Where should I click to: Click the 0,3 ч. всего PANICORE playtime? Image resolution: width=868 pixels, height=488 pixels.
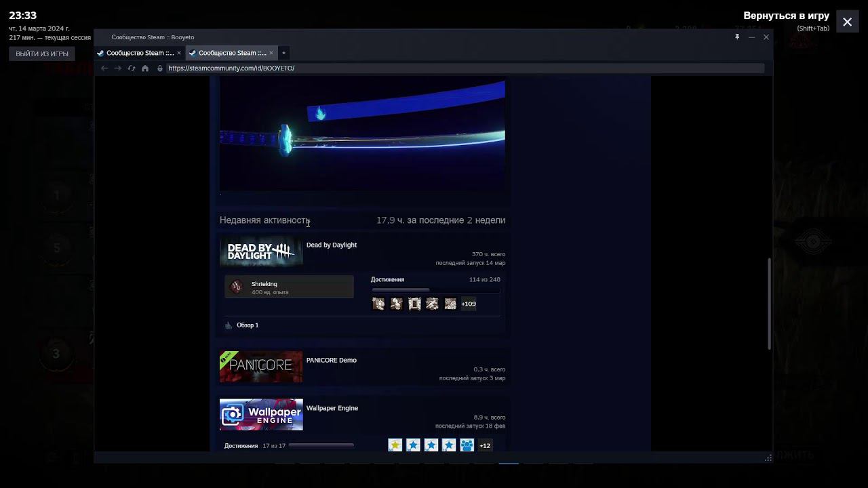point(489,369)
